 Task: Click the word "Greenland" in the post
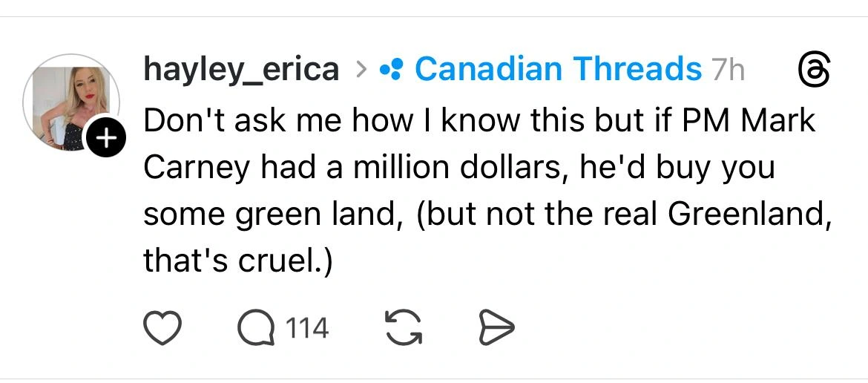tap(745, 215)
